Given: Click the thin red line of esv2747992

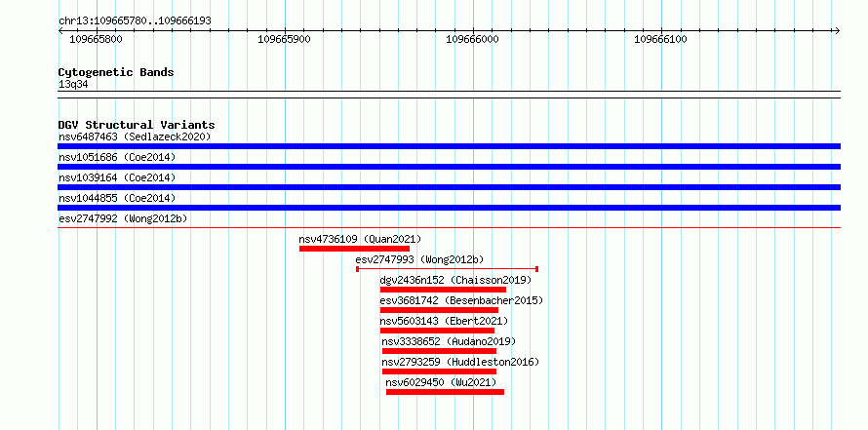Looking at the screenshot, I should [449, 227].
